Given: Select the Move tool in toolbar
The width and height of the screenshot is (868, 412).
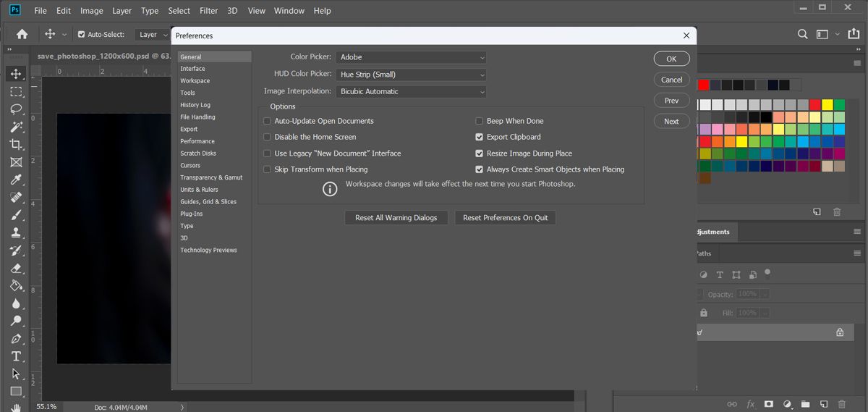Looking at the screenshot, I should click(16, 74).
